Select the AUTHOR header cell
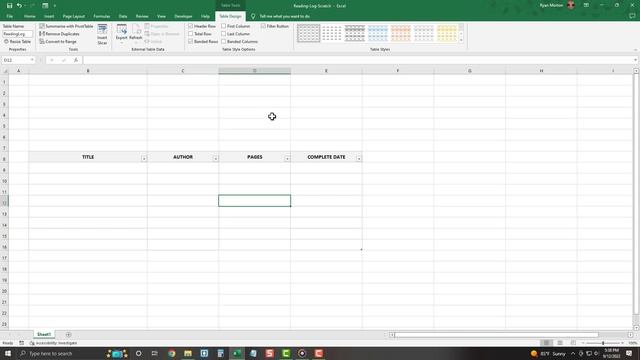The height and width of the screenshot is (360, 640). pos(183,157)
